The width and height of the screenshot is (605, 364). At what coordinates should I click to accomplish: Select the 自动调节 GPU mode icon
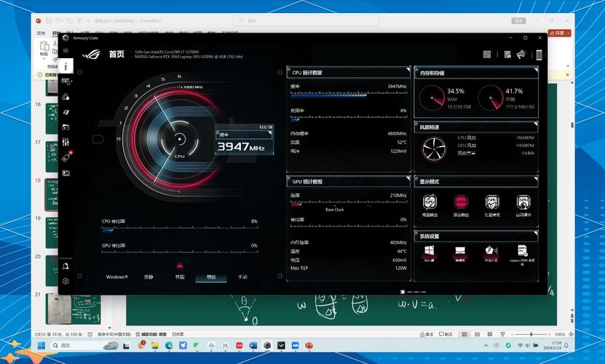tap(523, 202)
